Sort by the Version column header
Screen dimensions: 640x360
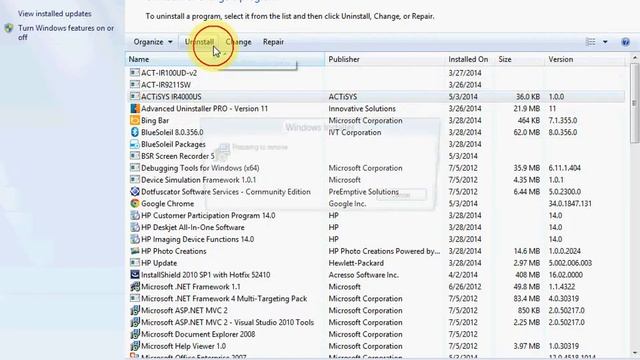pos(585,60)
